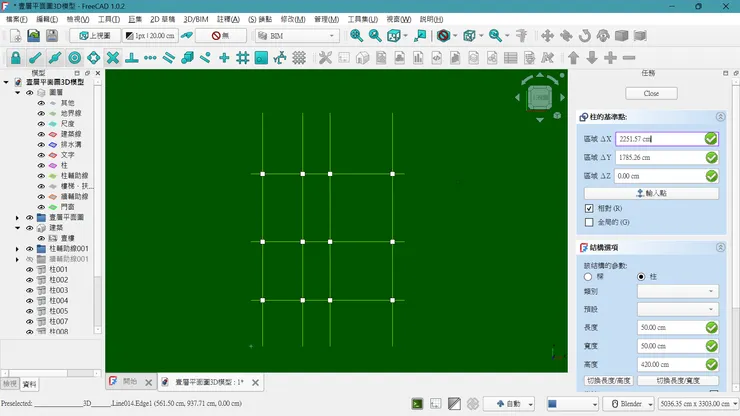
Task: Open the 類別 dropdown
Action: pos(678,292)
